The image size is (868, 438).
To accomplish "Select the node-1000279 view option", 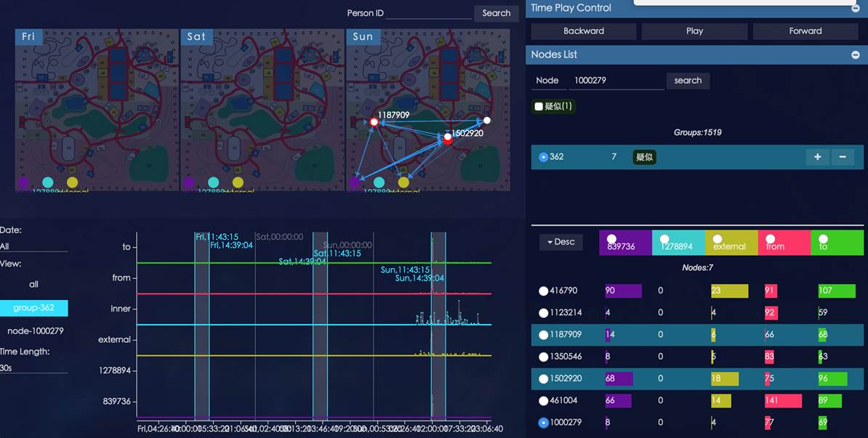I will pyautogui.click(x=36, y=330).
